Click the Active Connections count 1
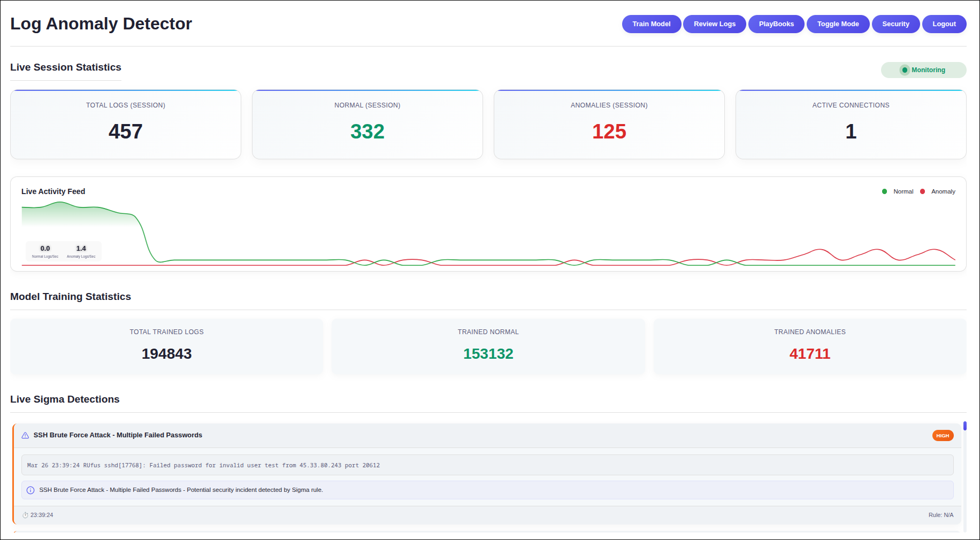 (x=851, y=132)
